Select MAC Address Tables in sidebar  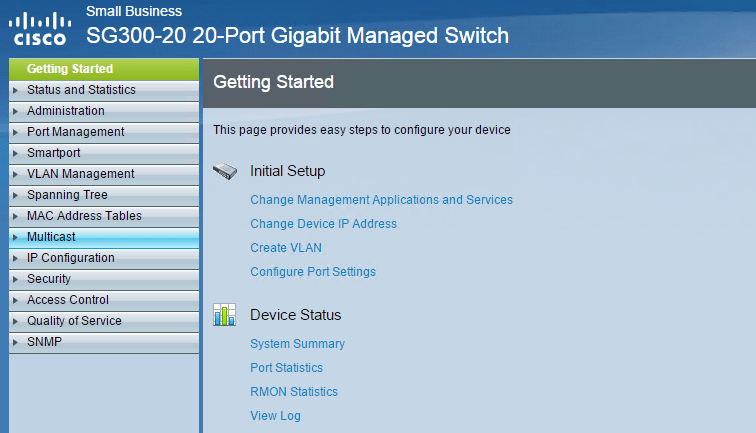[x=84, y=216]
